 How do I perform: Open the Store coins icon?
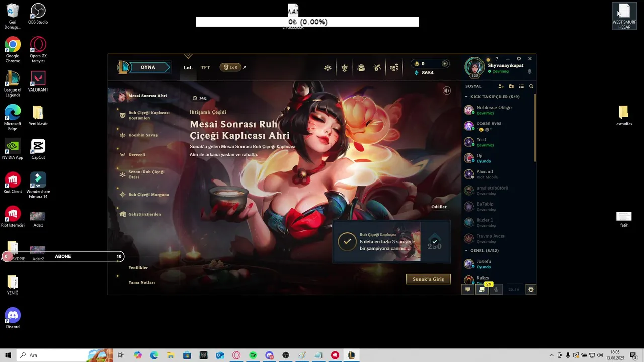pyautogui.click(x=394, y=68)
